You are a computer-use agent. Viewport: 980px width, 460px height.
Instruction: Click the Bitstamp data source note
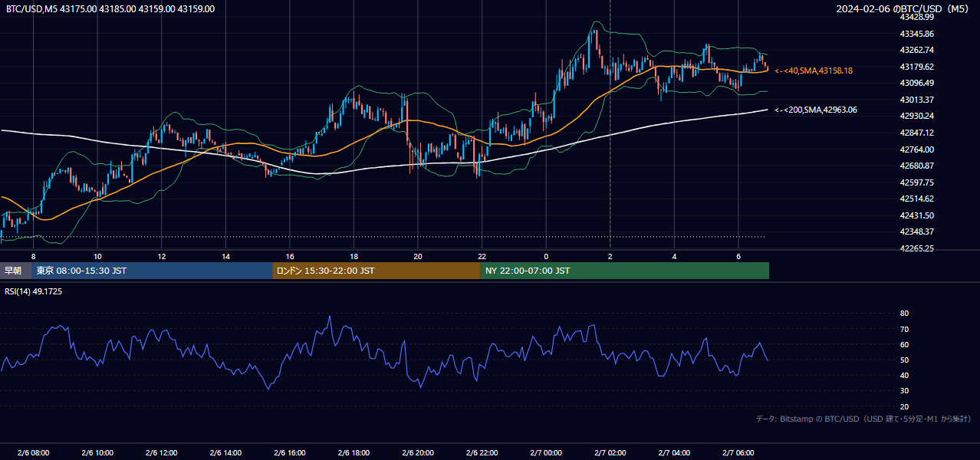point(863,419)
